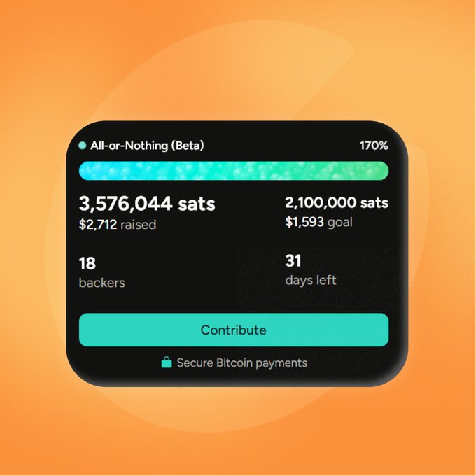Click the 170% funding percentage
The image size is (476, 476).
(374, 146)
